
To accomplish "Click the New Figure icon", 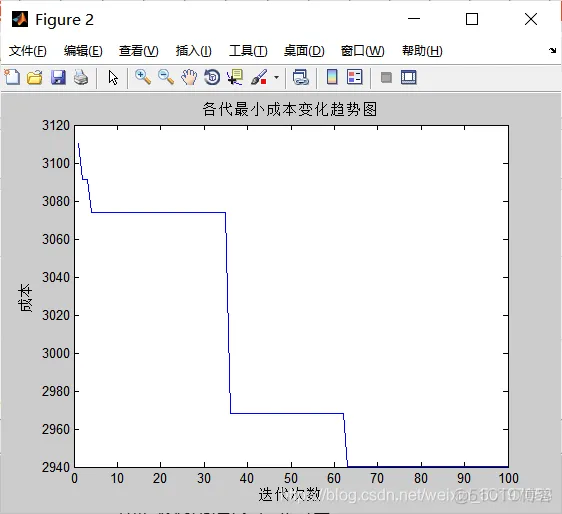I will (12, 77).
